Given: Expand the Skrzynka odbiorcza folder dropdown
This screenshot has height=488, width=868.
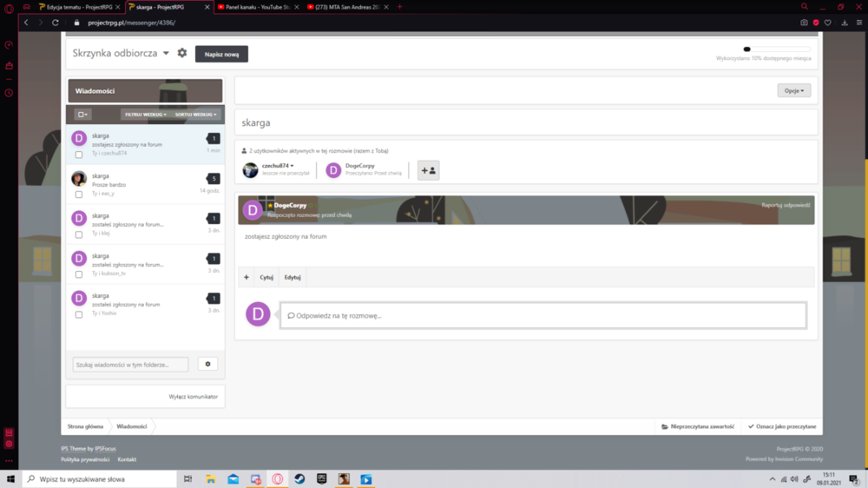Looking at the screenshot, I should click(166, 53).
